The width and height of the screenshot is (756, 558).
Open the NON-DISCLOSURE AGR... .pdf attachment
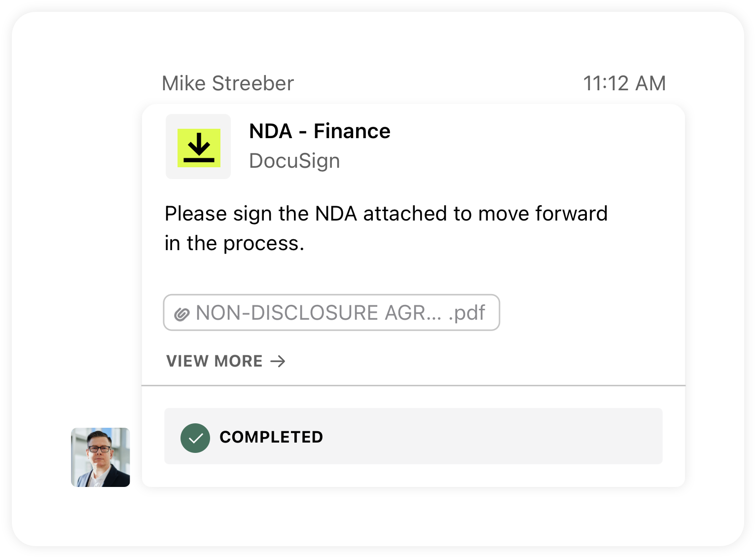click(331, 313)
